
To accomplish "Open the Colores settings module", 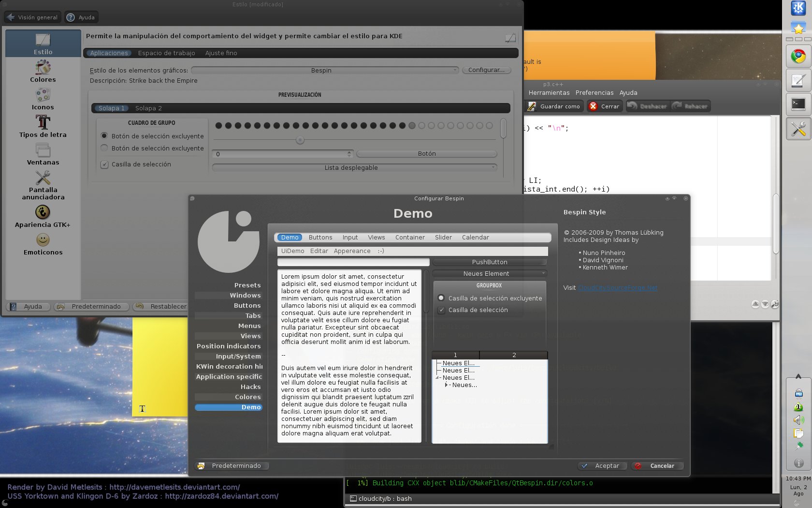I will click(x=43, y=71).
